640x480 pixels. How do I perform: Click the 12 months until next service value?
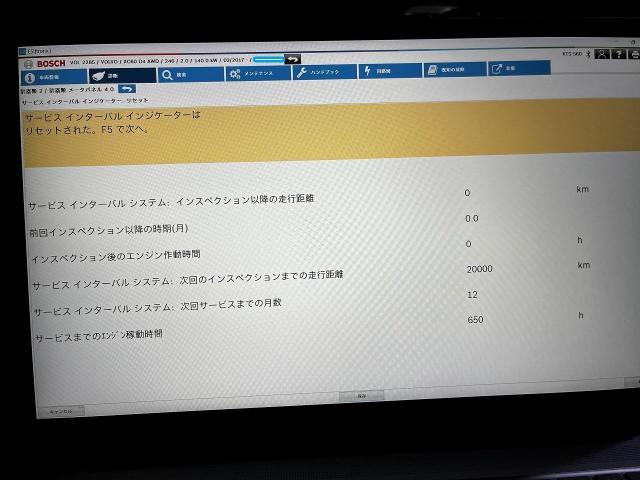pyautogui.click(x=472, y=294)
